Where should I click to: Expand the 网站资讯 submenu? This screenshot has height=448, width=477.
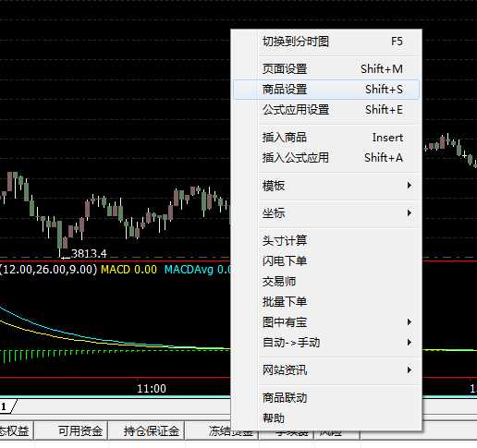click(x=326, y=370)
